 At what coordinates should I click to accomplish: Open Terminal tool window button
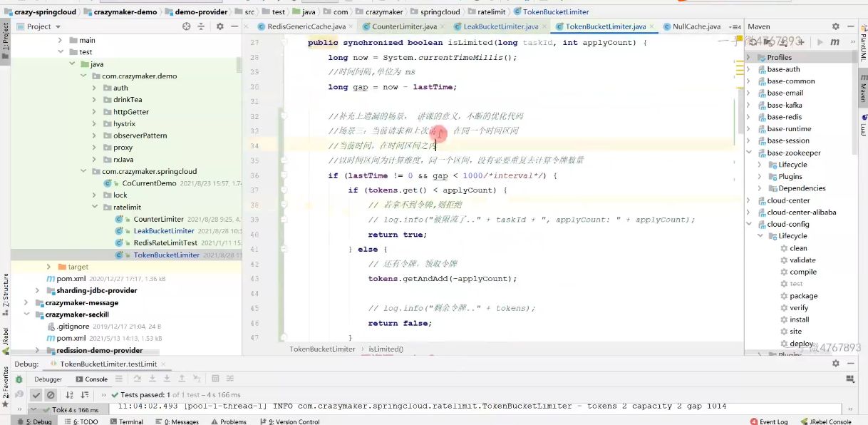(125, 421)
